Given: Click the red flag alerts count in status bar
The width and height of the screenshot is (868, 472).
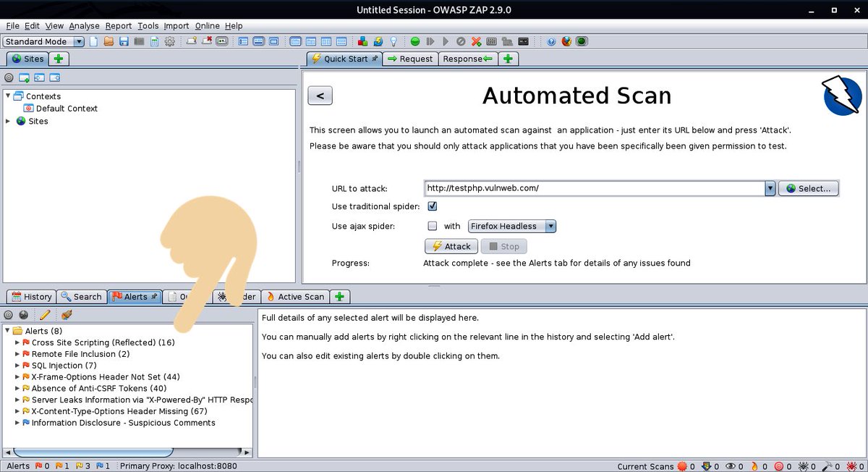Looking at the screenshot, I should pos(42,466).
